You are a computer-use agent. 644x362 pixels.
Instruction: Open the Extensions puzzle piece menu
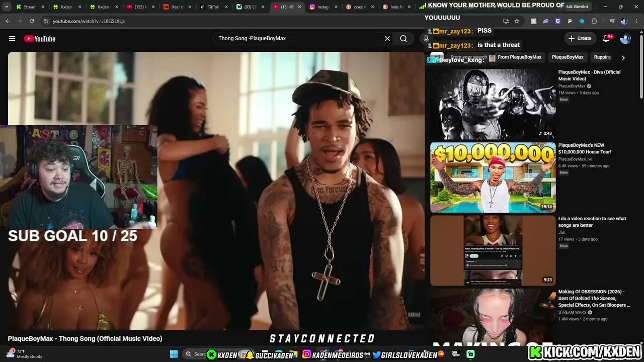tap(594, 21)
